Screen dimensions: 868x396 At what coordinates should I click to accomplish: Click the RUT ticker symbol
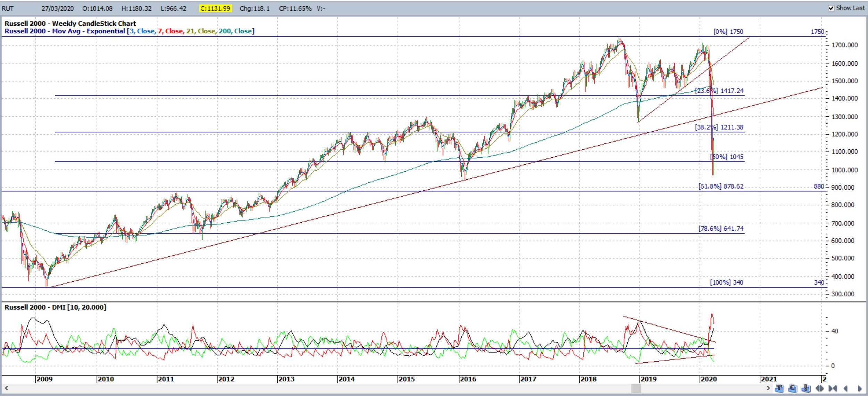8,8
